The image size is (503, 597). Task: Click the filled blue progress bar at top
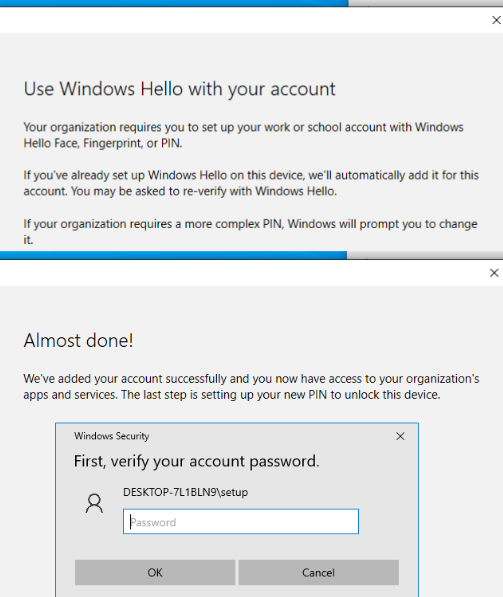pyautogui.click(x=174, y=3)
